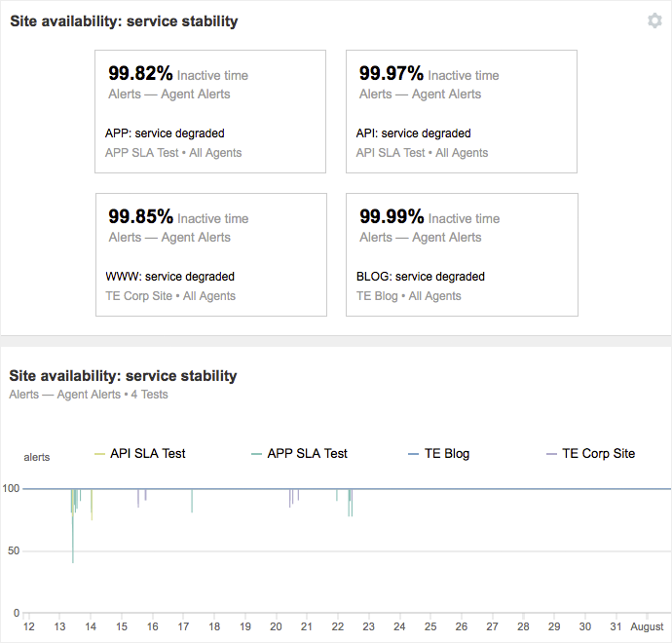672x643 pixels.
Task: Click the API SLA Test yellow swatch
Action: pos(99,454)
